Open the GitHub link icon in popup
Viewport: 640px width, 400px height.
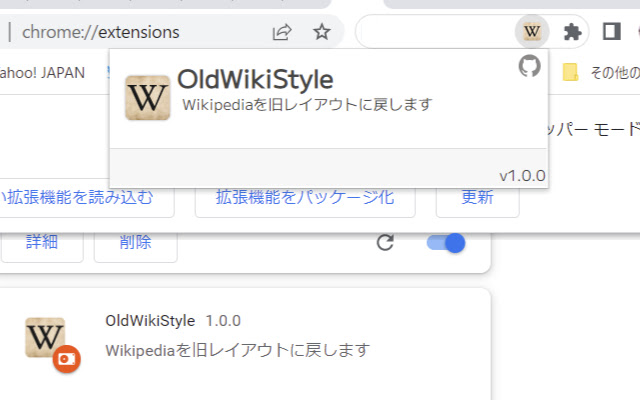pos(529,67)
